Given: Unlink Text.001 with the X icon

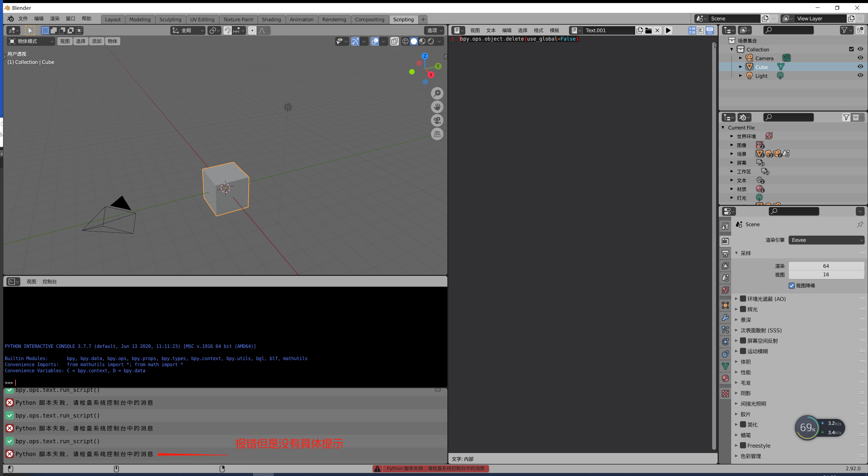Looking at the screenshot, I should pos(657,30).
